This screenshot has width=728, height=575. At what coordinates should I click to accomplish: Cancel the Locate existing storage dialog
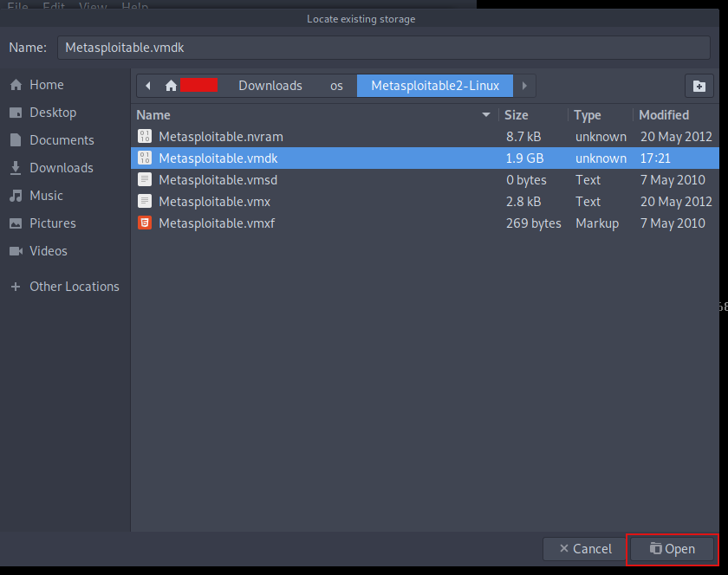click(x=586, y=549)
